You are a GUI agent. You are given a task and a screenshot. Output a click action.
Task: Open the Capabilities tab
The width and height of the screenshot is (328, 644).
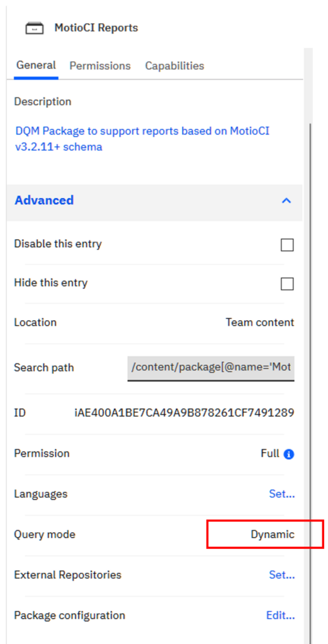pos(174,65)
